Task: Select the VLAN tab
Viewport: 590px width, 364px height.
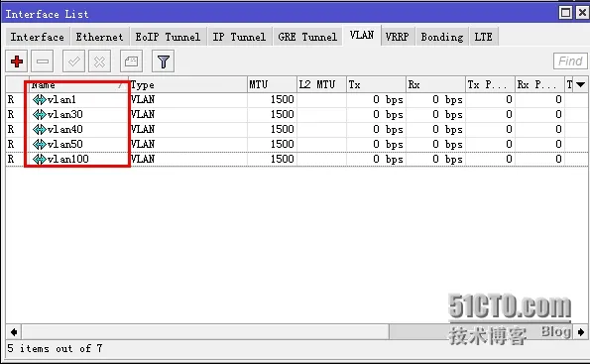Action: [362, 36]
